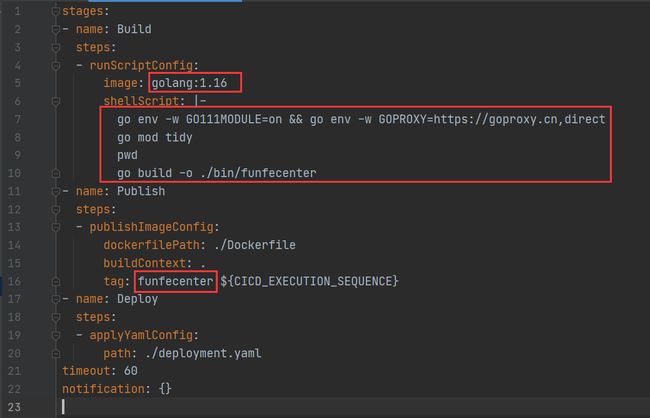Place cursor in funfecenter tag value
This screenshot has height=418, width=650.
click(176, 282)
